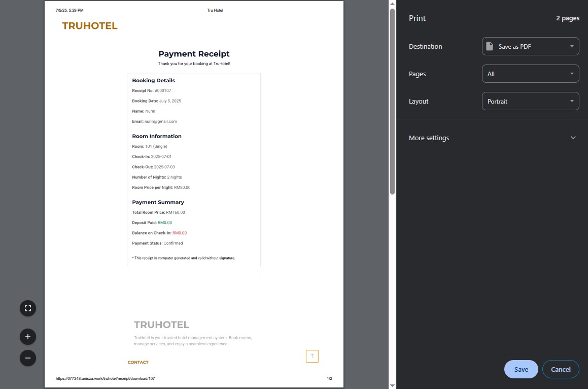This screenshot has width=588, height=389.
Task: Expand the More settings section
Action: click(492, 138)
